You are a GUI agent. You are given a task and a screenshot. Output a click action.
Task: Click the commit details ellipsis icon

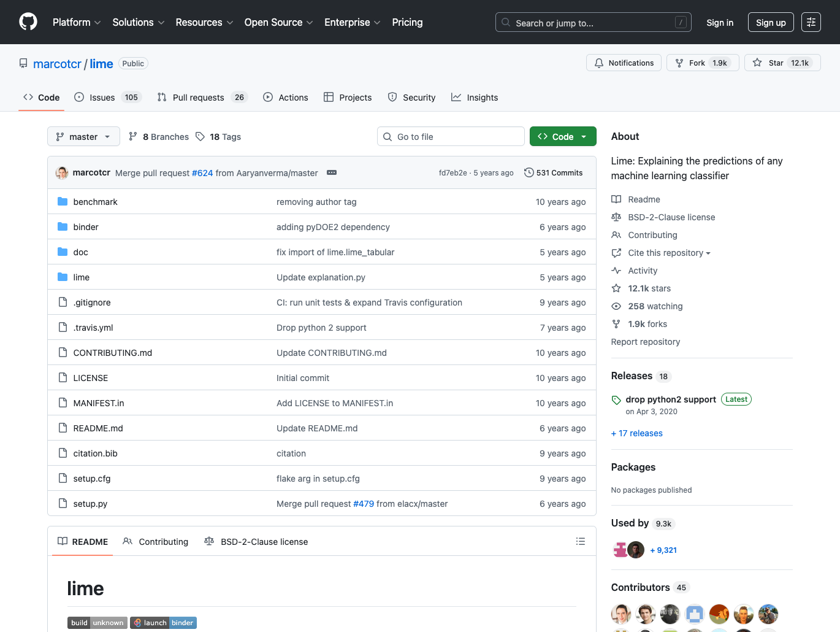click(x=332, y=173)
